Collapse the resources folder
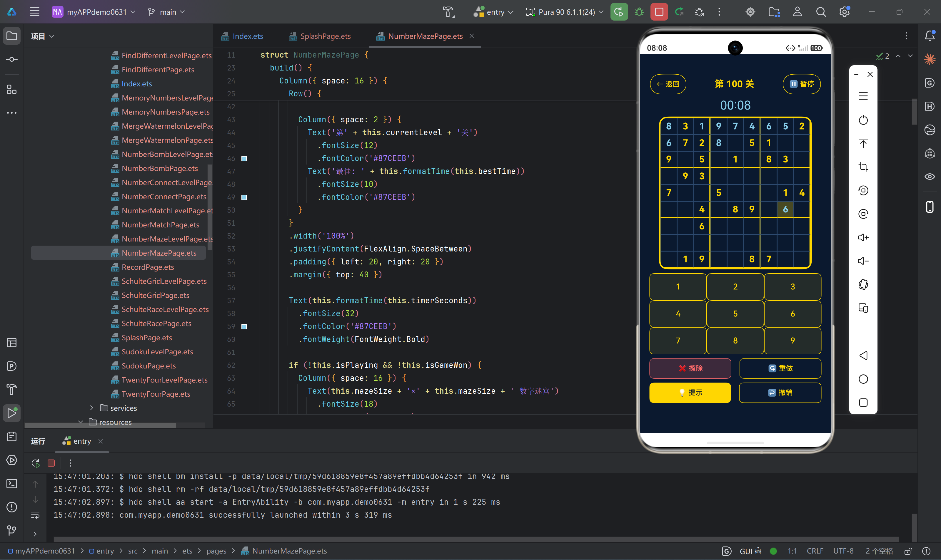Screen dimensions: 941x560 point(81,422)
